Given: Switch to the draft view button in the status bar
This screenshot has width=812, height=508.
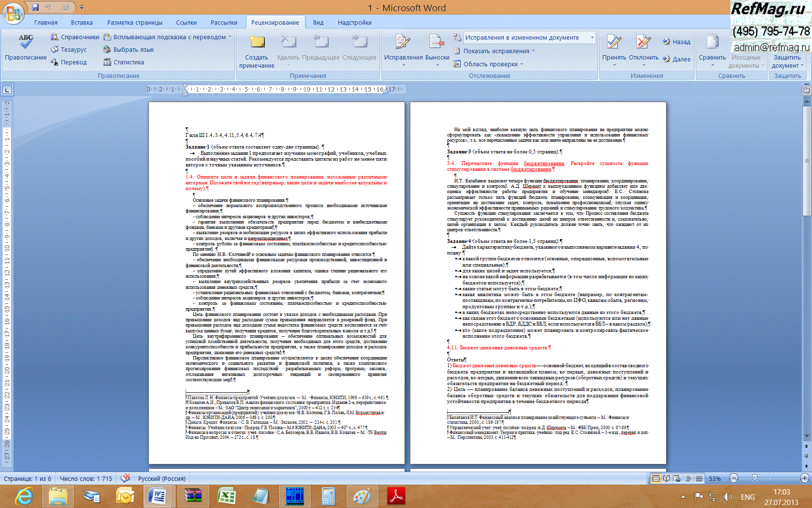Looking at the screenshot, I should click(699, 478).
